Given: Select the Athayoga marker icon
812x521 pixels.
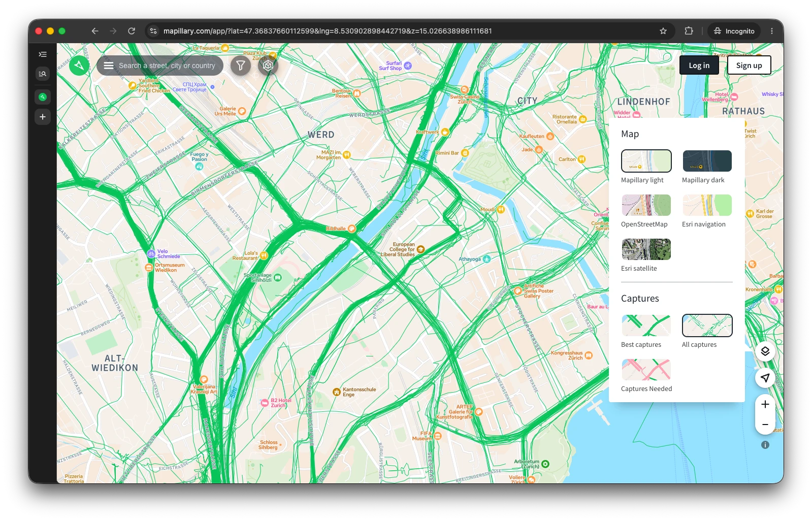Looking at the screenshot, I should pyautogui.click(x=486, y=259).
